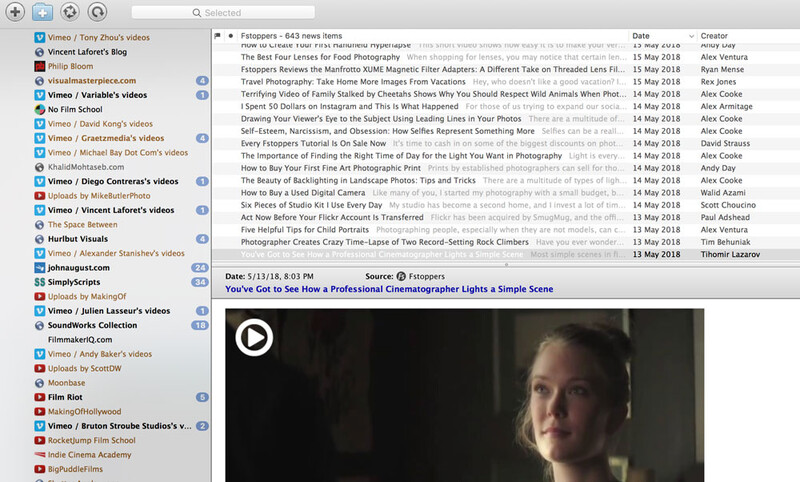
Task: Select the Hurlbut Visuals feed icon
Action: 39,239
